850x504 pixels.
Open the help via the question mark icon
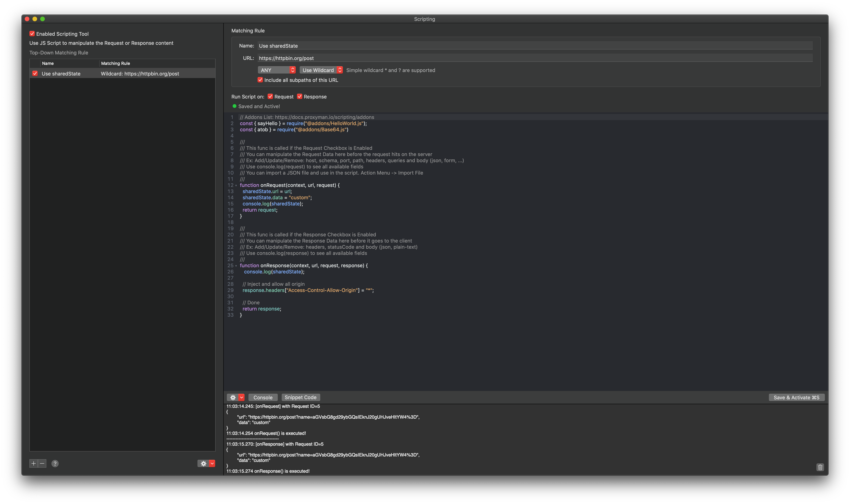55,463
